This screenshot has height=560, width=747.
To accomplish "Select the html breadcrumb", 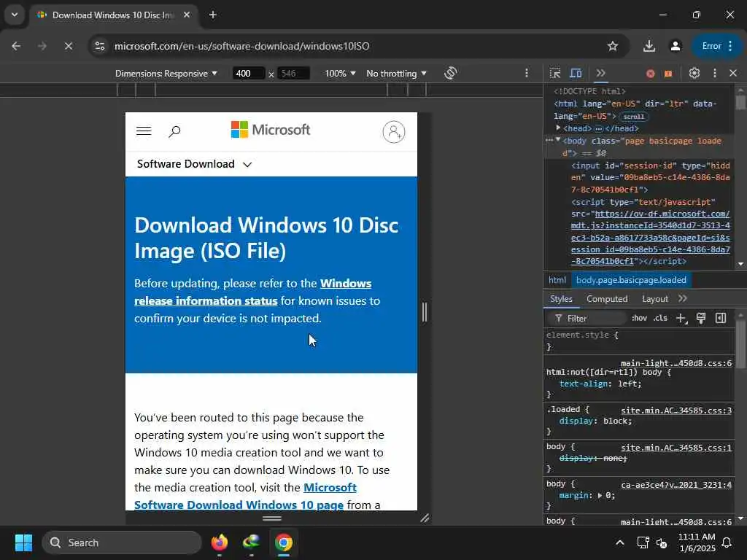I will [557, 280].
